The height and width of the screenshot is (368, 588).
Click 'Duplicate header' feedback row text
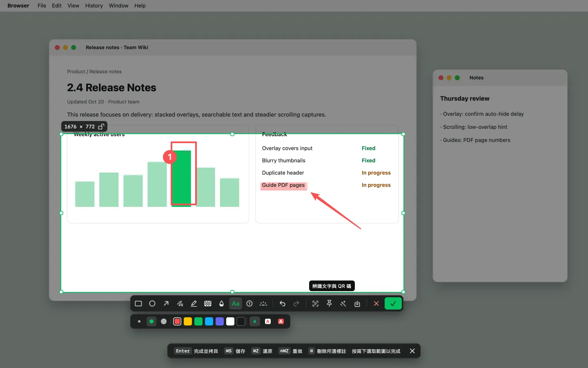point(283,173)
